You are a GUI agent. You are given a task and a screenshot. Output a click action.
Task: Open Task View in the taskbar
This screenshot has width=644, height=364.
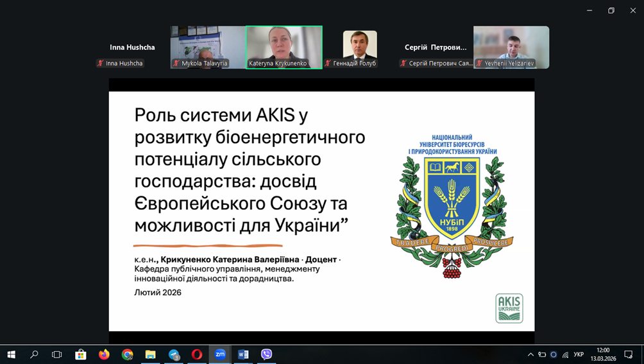tap(57, 354)
